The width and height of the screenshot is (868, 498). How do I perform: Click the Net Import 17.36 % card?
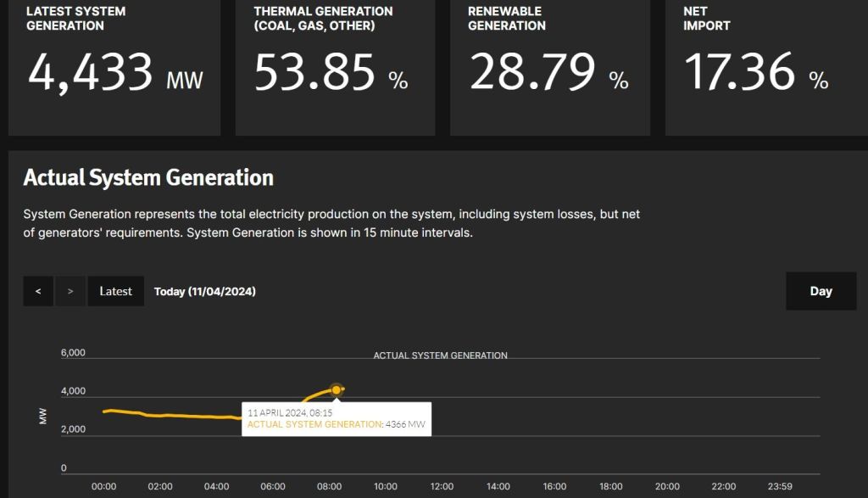pyautogui.click(x=765, y=68)
